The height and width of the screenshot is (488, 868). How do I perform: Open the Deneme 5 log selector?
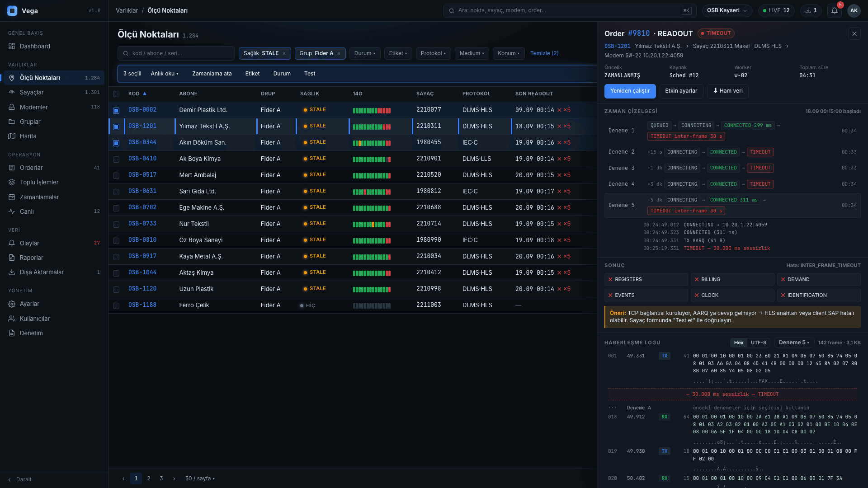tap(794, 343)
